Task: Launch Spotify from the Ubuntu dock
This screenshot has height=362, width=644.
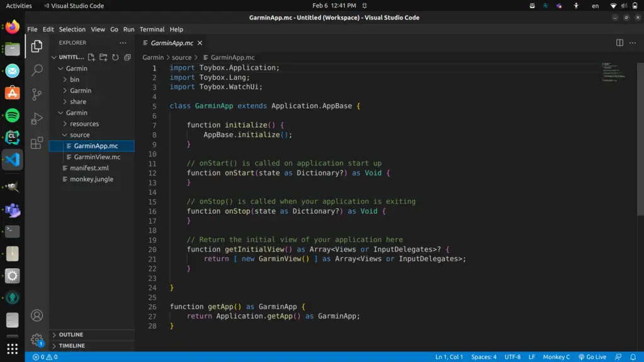Action: point(13,116)
